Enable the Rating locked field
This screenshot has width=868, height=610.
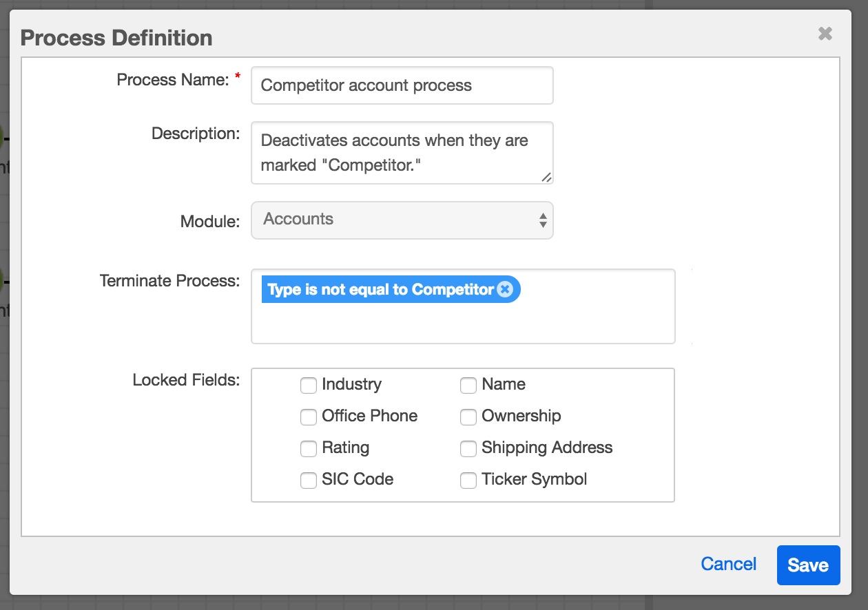click(x=308, y=448)
